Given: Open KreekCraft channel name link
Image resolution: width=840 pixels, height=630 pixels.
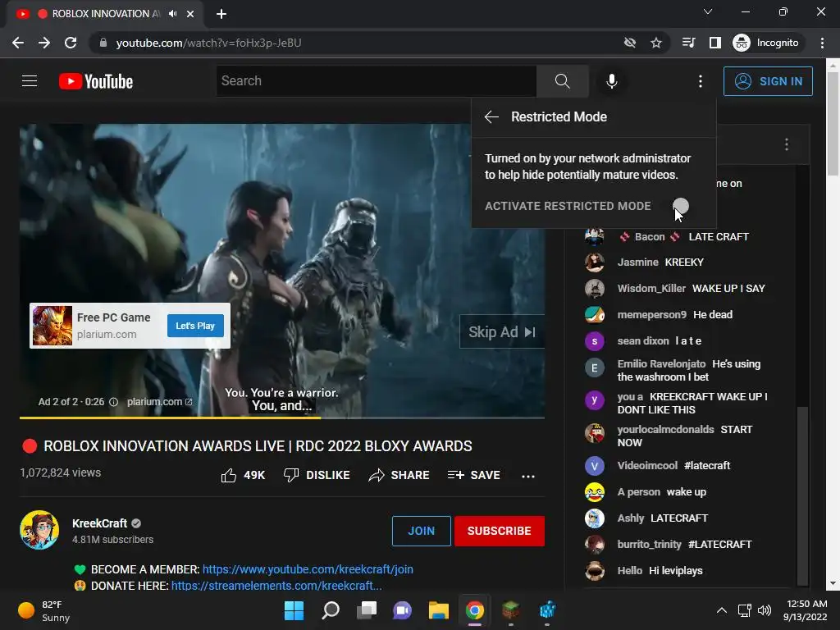Looking at the screenshot, I should point(99,523).
